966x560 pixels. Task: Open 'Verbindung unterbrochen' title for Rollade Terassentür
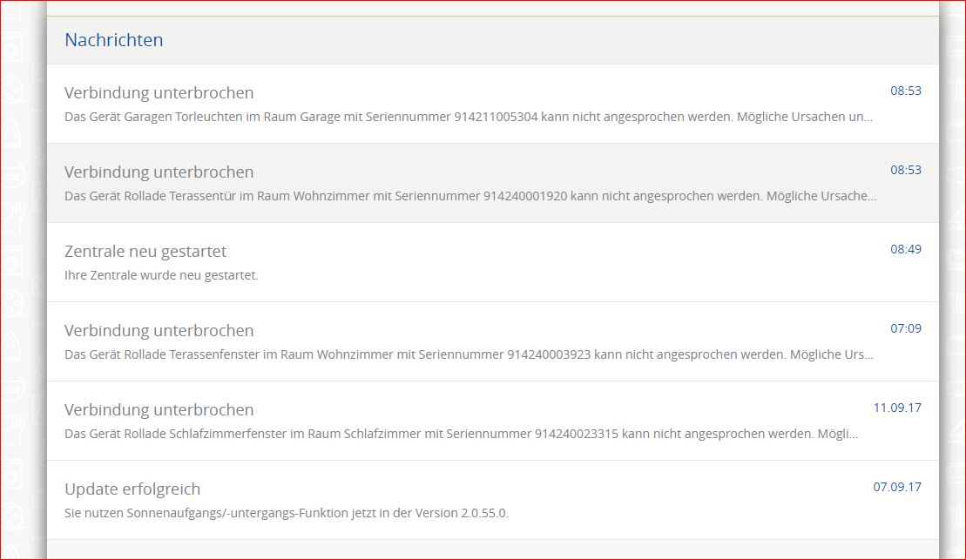[159, 172]
